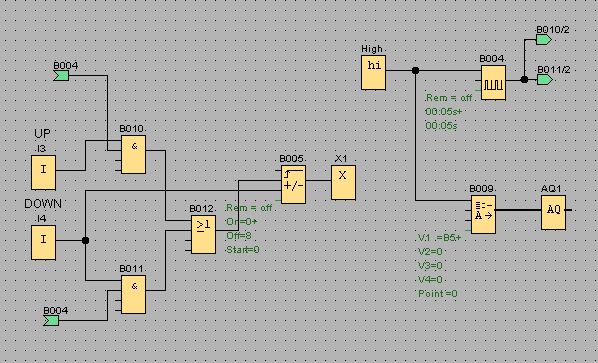
Task: Select the B005 parameter text Off=8
Action: point(239,236)
